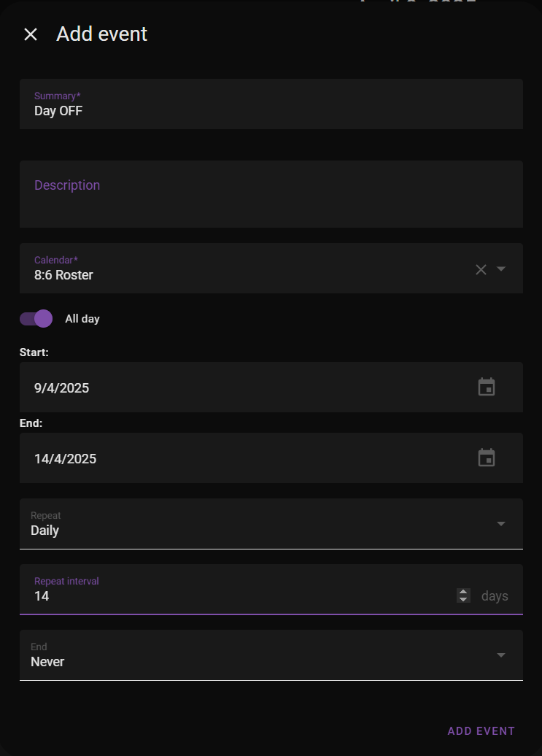Open the Repeat Daily dropdown
542x756 pixels.
tap(271, 524)
